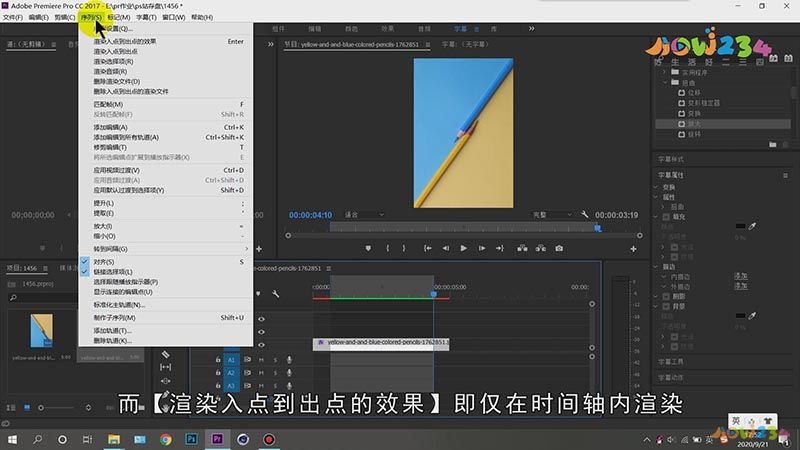Click the new bin folder icon in Effects panel
The image size is (800, 450).
click(x=772, y=145)
